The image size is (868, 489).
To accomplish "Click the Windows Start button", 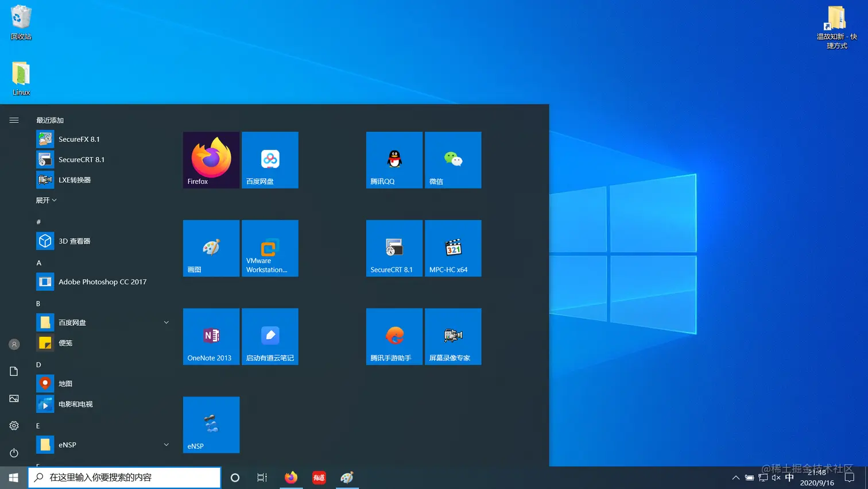I will (14, 478).
